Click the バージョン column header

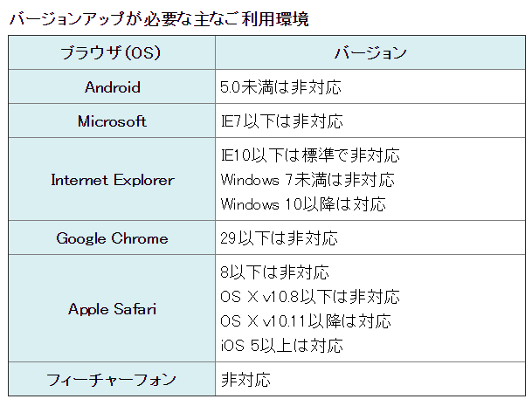(371, 53)
